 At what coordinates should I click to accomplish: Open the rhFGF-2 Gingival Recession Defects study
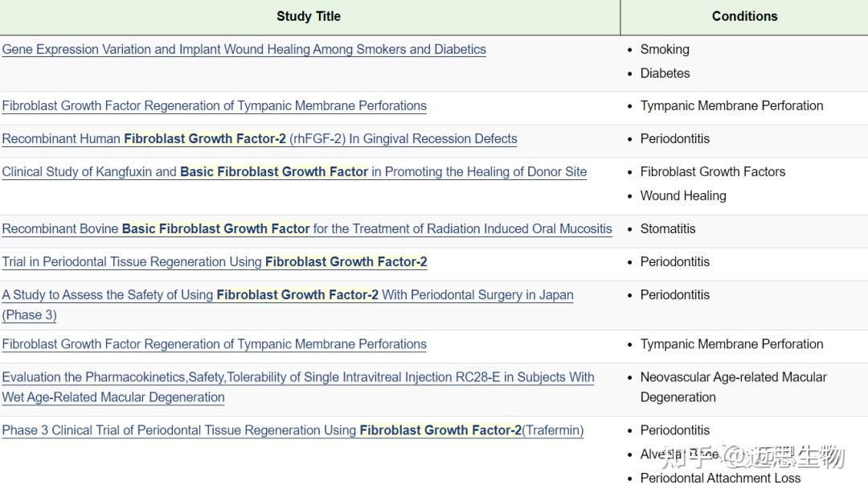pos(260,138)
